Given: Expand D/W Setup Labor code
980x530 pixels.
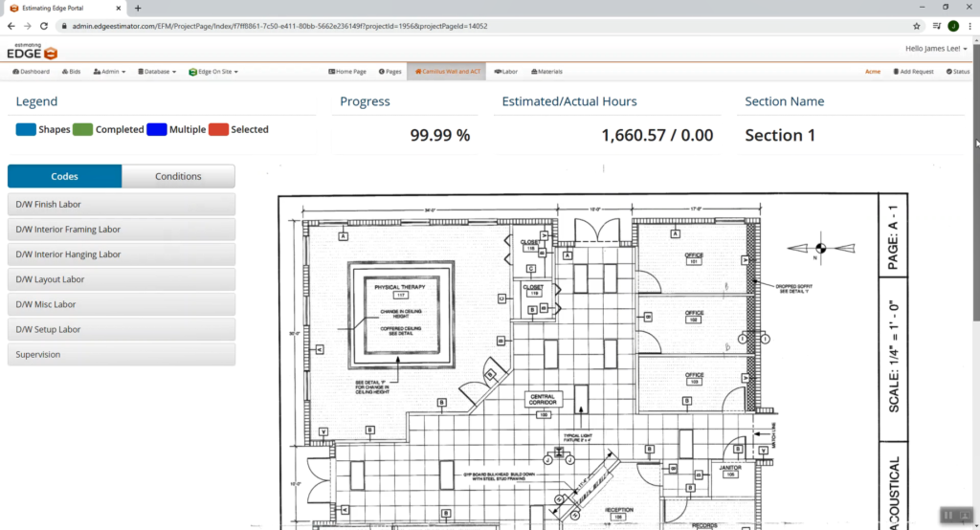Looking at the screenshot, I should [122, 329].
